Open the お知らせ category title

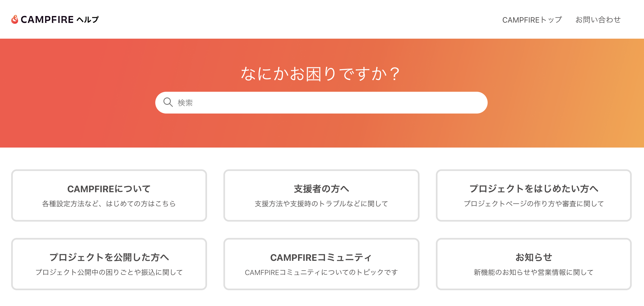coord(534,257)
